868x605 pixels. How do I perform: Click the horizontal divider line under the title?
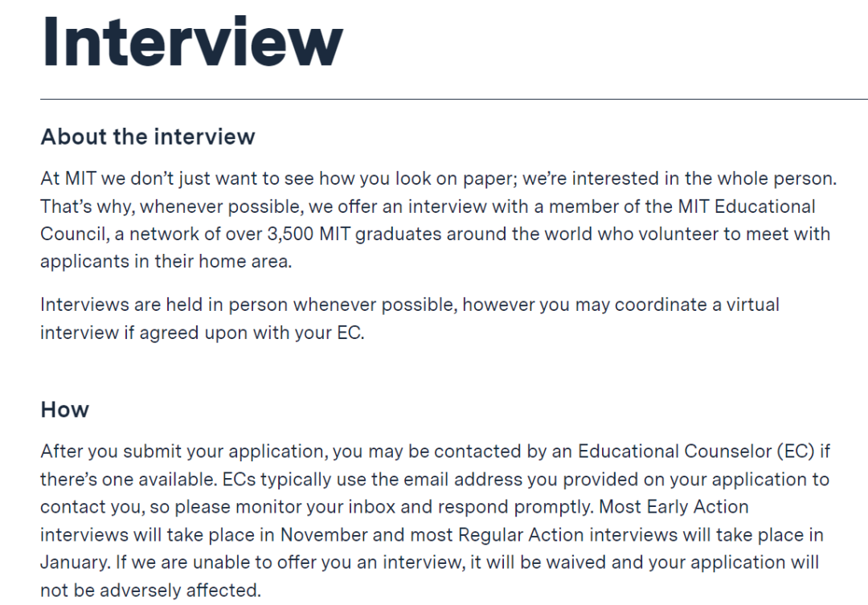[454, 99]
